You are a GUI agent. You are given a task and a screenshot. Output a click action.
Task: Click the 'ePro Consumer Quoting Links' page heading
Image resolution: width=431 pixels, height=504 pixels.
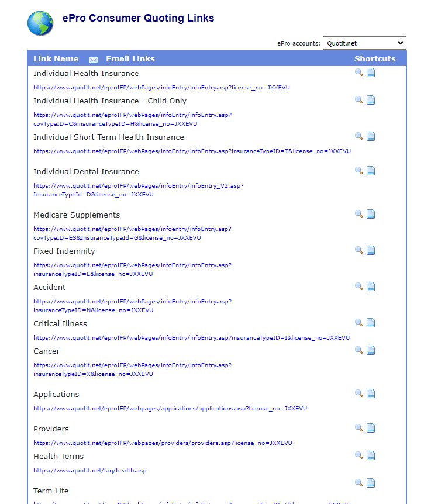pos(138,18)
